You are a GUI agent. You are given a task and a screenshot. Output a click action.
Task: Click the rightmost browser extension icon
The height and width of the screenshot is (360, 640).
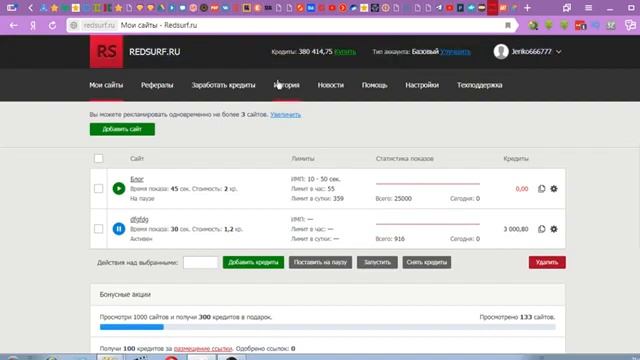click(630, 25)
